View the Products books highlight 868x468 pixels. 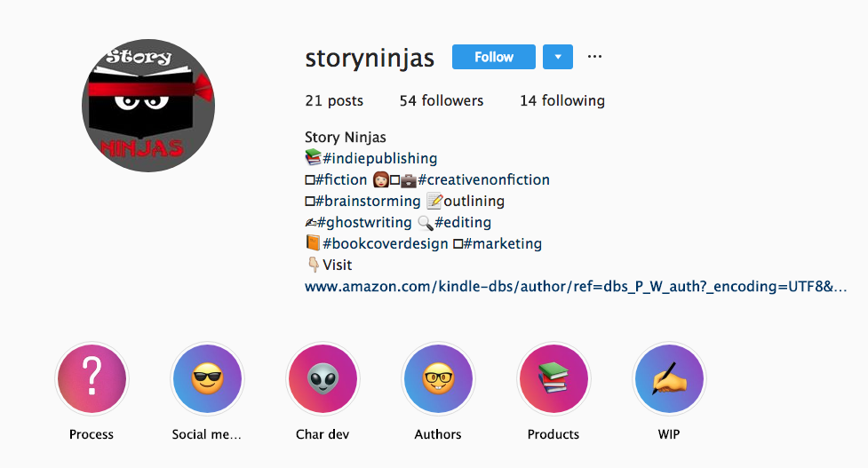[553, 378]
